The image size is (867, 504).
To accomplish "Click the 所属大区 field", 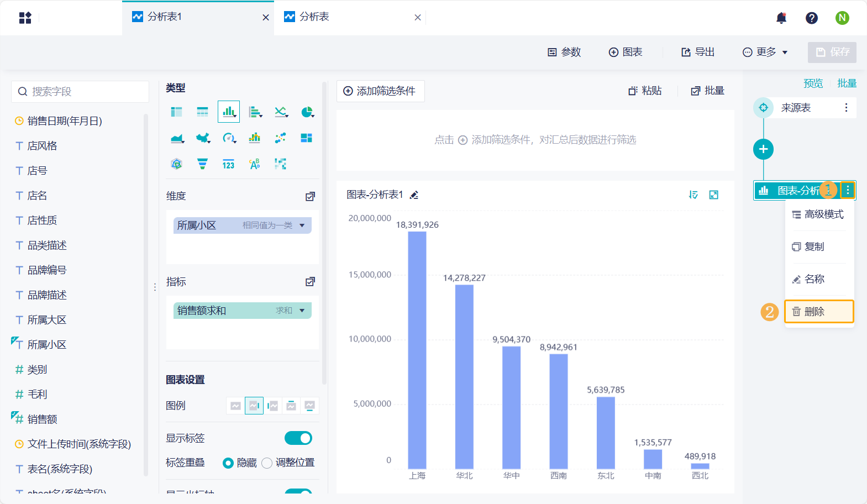I will pos(47,320).
